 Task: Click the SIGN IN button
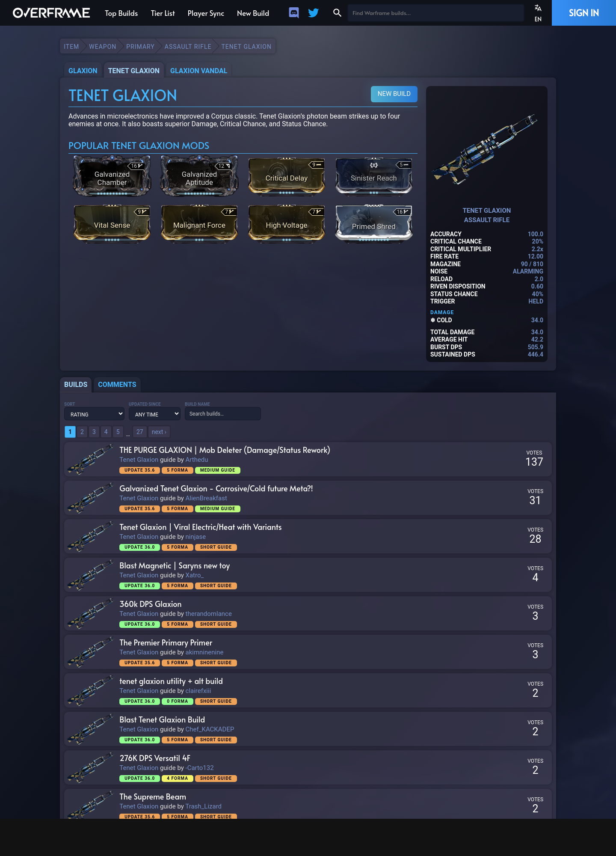pyautogui.click(x=584, y=13)
